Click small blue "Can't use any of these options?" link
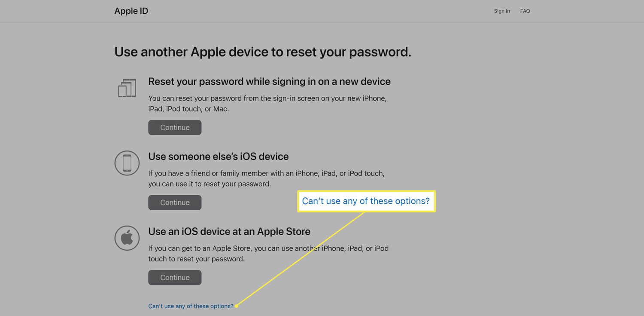This screenshot has height=316, width=644. (191, 306)
